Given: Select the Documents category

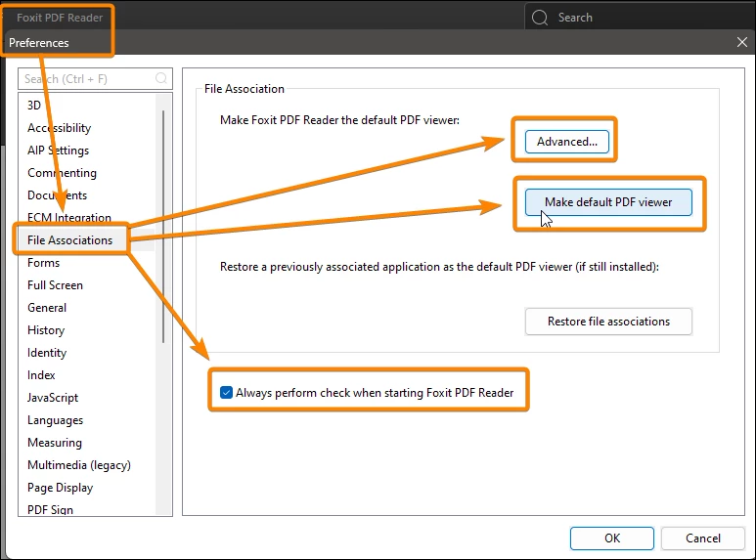Looking at the screenshot, I should [57, 195].
